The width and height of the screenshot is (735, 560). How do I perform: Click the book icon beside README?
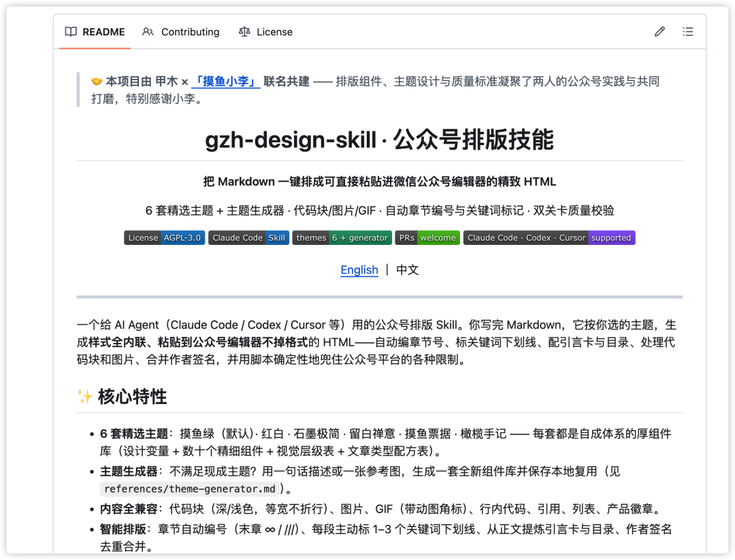click(71, 32)
